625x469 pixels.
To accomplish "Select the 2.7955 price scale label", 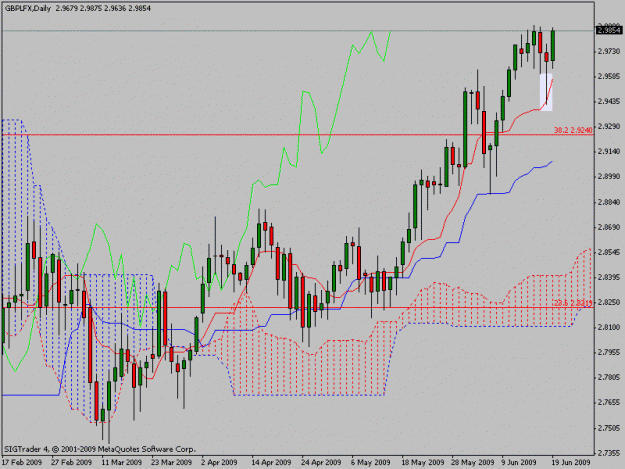I will tap(609, 352).
